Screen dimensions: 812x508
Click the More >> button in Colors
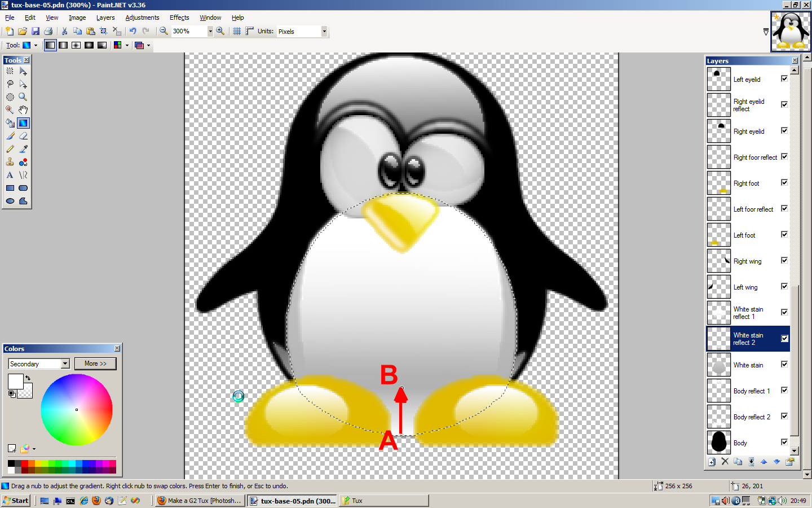tap(95, 364)
